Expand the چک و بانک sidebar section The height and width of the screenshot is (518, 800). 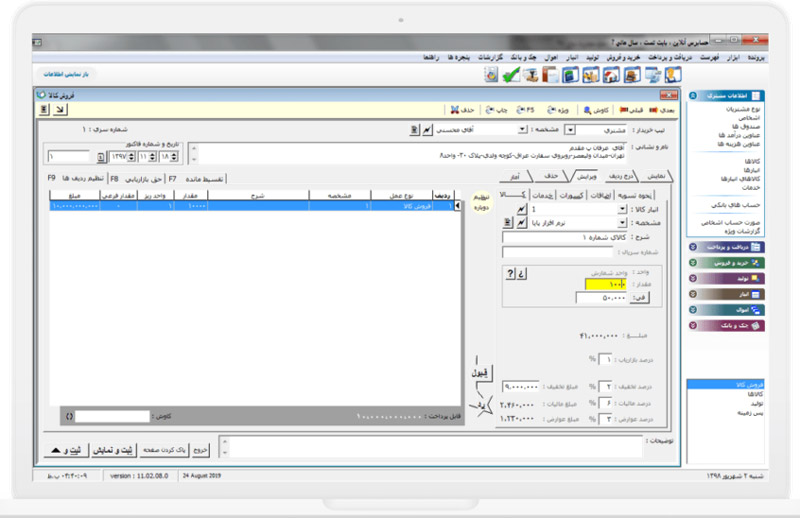coord(727,326)
